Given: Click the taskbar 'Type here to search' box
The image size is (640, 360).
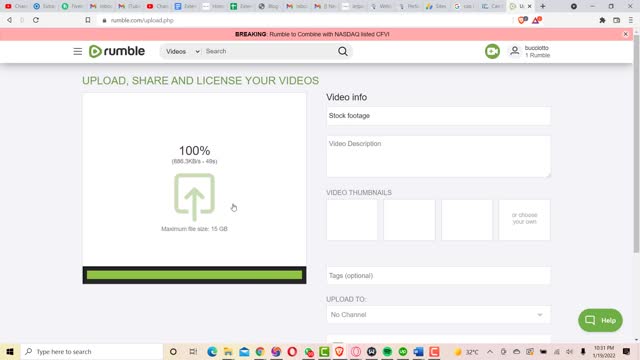Looking at the screenshot, I should (x=92, y=351).
